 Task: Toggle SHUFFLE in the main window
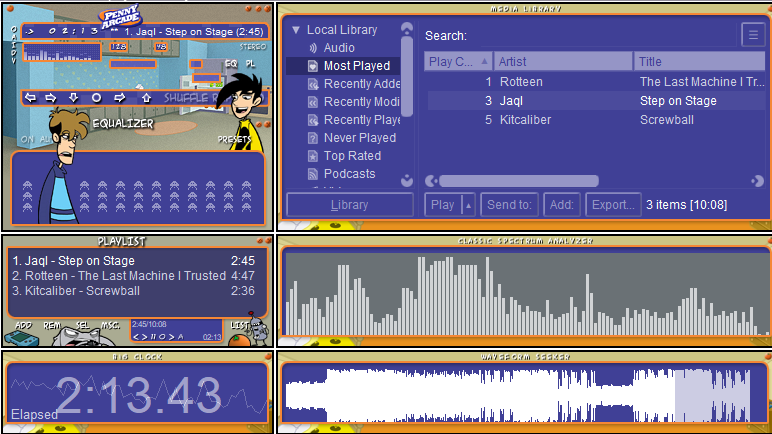point(186,98)
